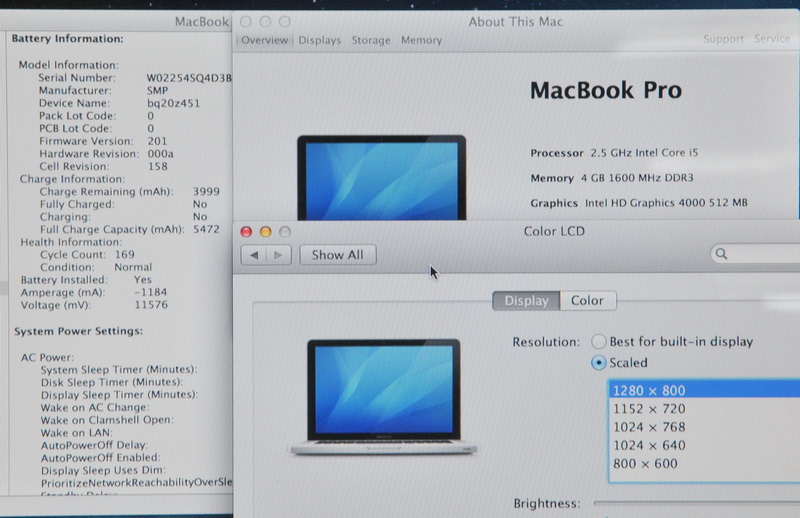Screen dimensions: 800x518
Task: Click the Wake on LAN row
Action: 77,433
